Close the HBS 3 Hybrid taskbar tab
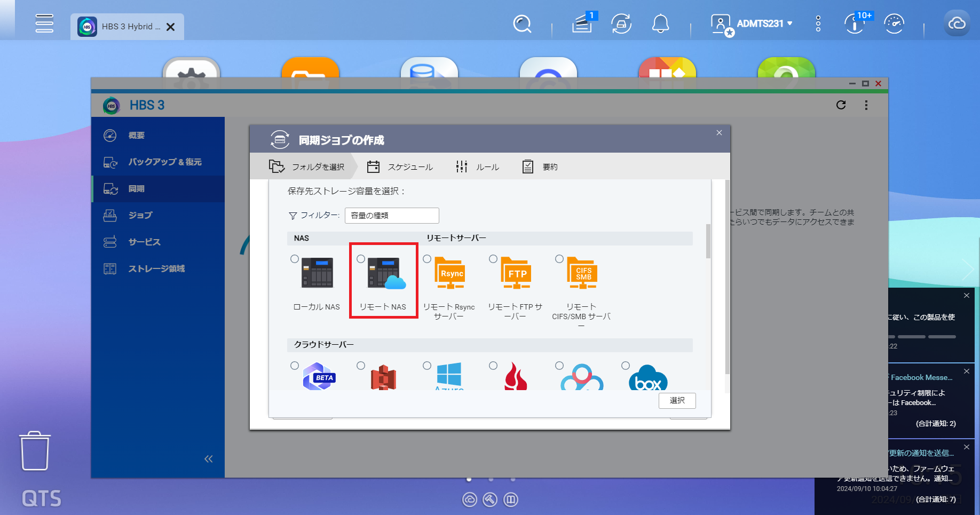Screen dimensions: 980x515 [x=171, y=27]
